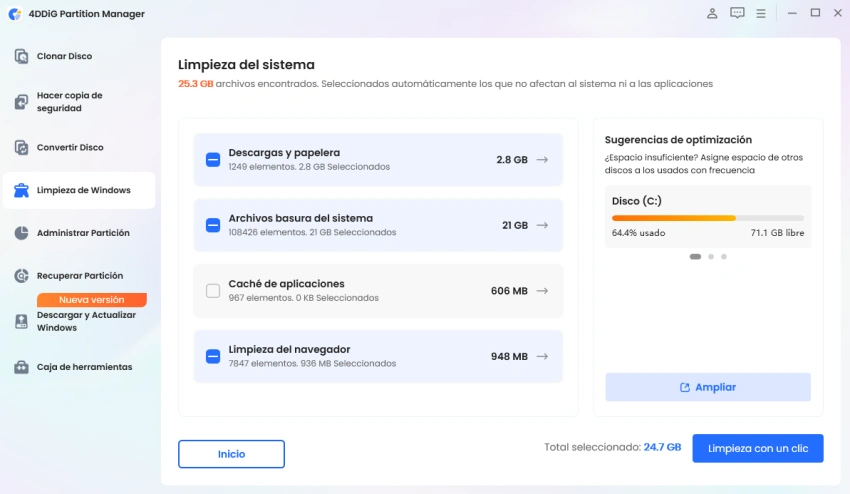Screen dimensions: 850x494
Task: Click the Caja de herramientas toolbox icon
Action: click(21, 367)
